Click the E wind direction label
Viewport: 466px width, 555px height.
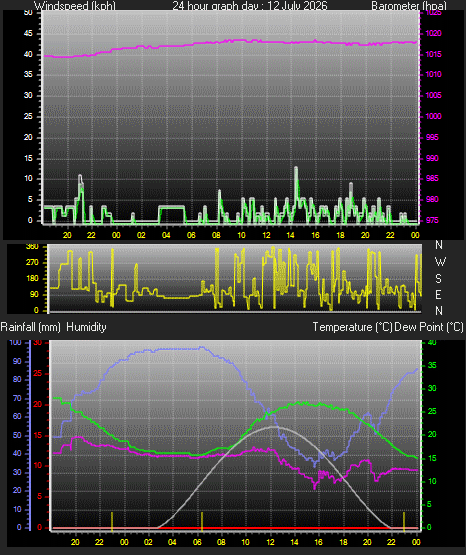[x=438, y=294]
